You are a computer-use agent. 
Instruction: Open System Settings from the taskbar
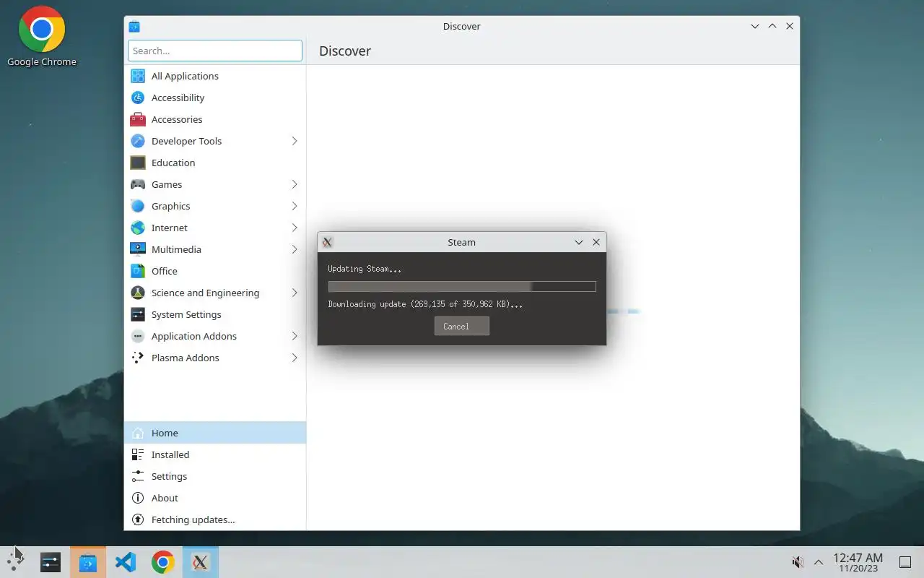click(51, 562)
